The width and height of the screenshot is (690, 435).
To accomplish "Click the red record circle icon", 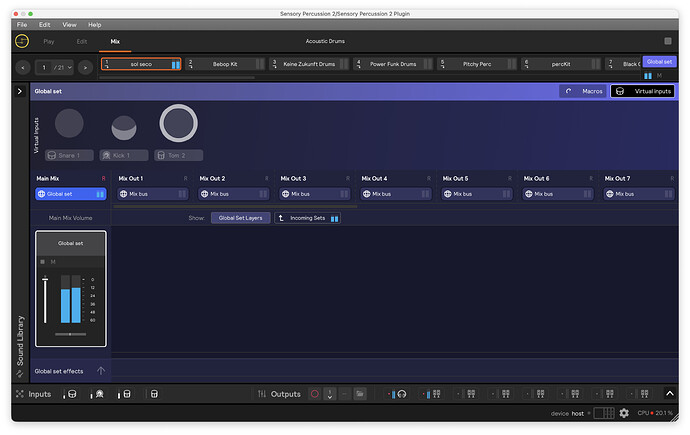I will coord(315,394).
